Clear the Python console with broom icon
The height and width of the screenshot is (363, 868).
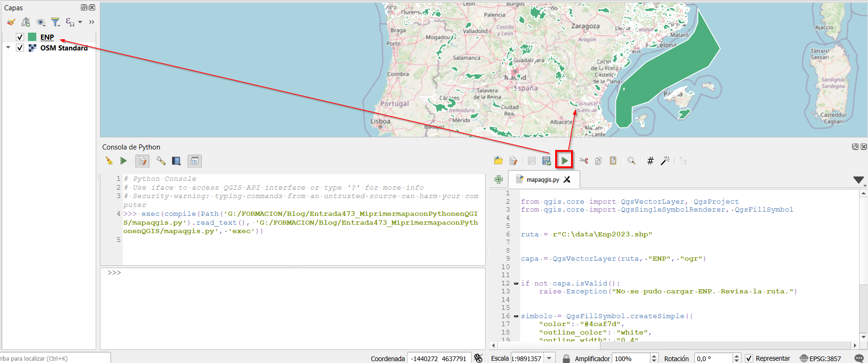[109, 161]
